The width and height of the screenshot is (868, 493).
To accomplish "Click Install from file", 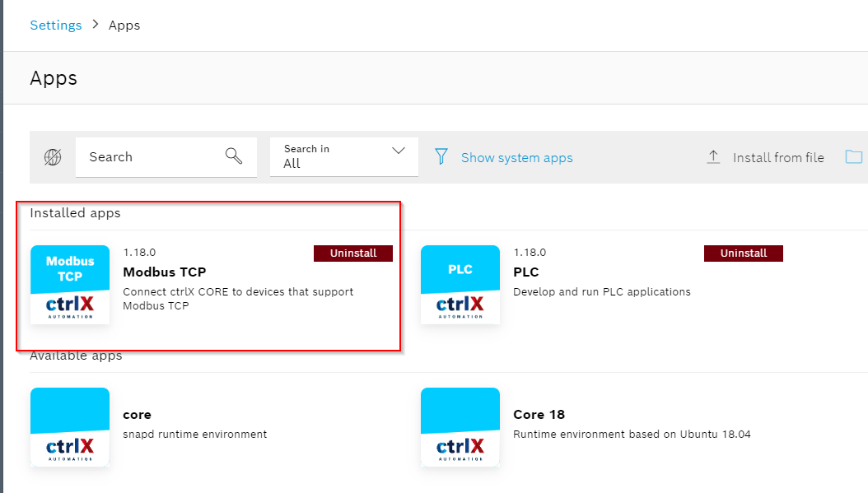I will 778,158.
